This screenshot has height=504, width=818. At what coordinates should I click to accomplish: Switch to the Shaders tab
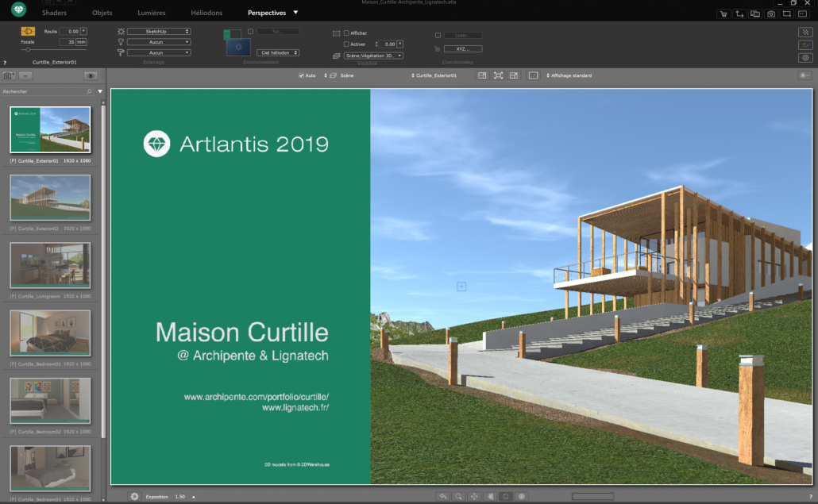(x=54, y=13)
